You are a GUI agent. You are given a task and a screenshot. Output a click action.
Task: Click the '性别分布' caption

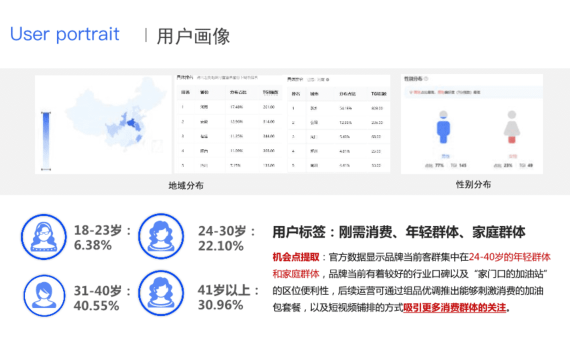[473, 184]
